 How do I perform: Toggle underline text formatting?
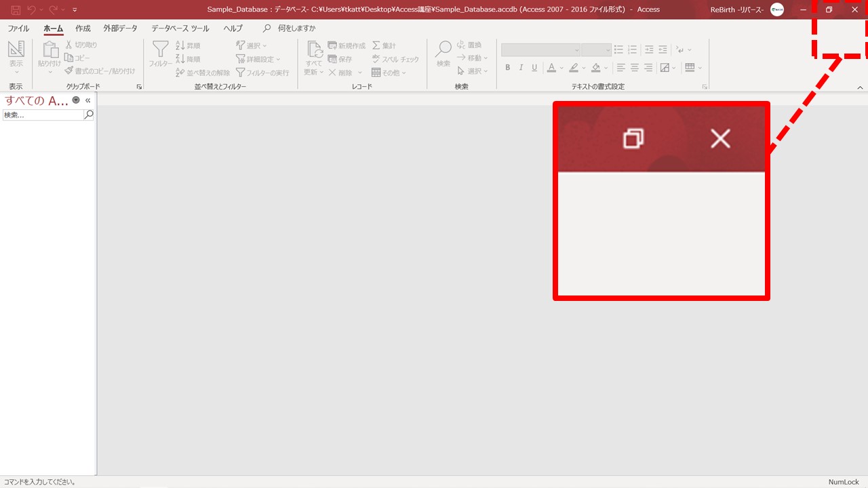click(534, 68)
